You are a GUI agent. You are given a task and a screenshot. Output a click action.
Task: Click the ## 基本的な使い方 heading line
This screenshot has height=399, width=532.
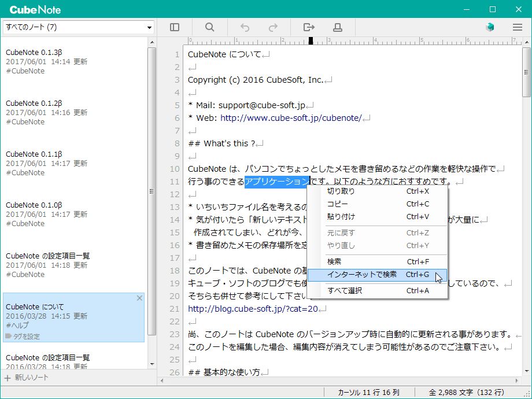coord(224,372)
